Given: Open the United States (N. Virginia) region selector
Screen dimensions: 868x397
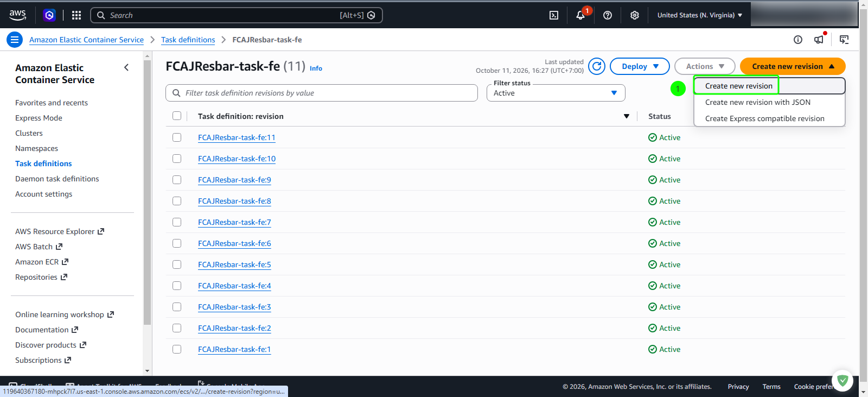Looking at the screenshot, I should pos(700,15).
